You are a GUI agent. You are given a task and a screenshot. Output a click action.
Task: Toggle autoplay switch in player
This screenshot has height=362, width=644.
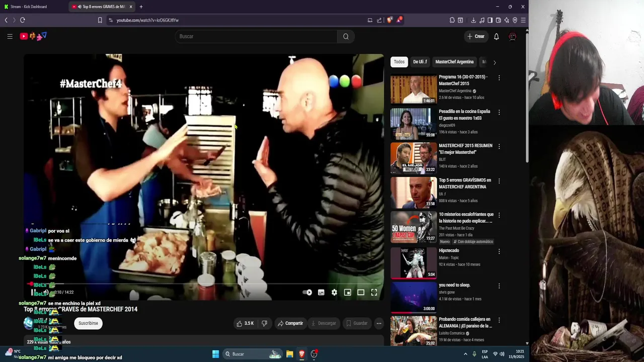(x=307, y=292)
